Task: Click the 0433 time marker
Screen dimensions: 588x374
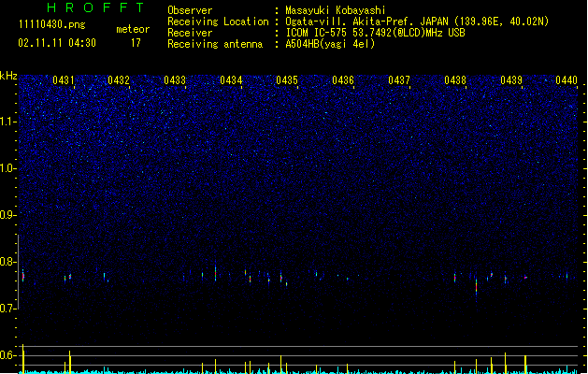Action: pyautogui.click(x=175, y=80)
